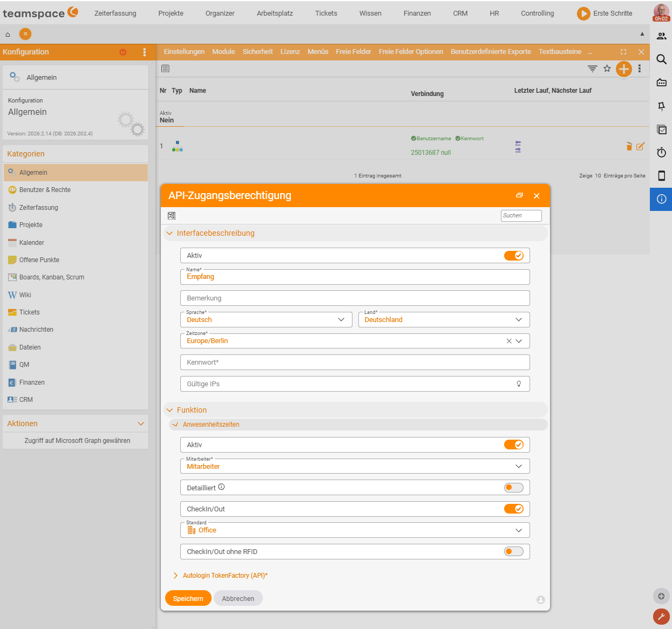Click the user avatar at top right

coord(661,12)
